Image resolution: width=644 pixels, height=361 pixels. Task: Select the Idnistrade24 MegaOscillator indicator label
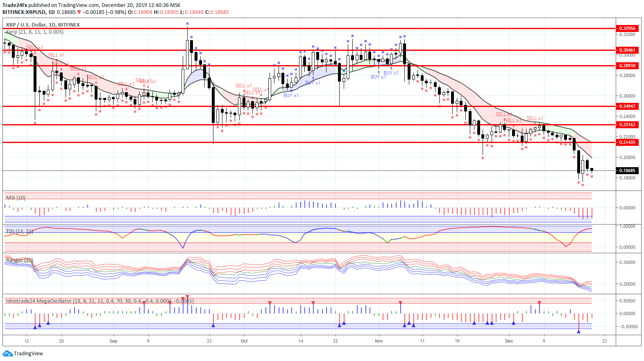point(100,301)
